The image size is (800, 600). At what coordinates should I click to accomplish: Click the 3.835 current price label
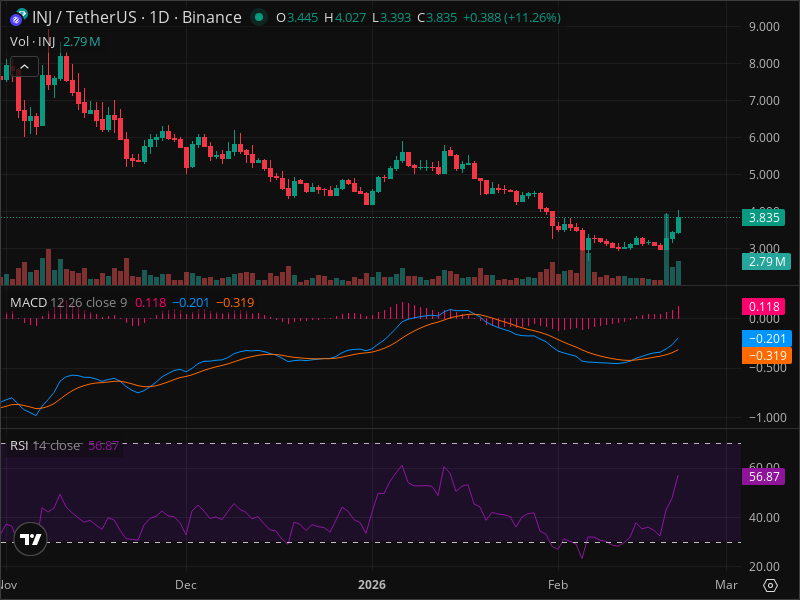point(764,218)
